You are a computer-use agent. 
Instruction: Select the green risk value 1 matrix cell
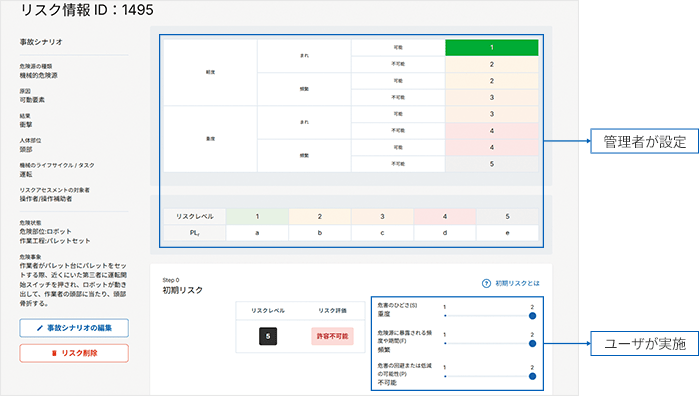click(x=492, y=47)
